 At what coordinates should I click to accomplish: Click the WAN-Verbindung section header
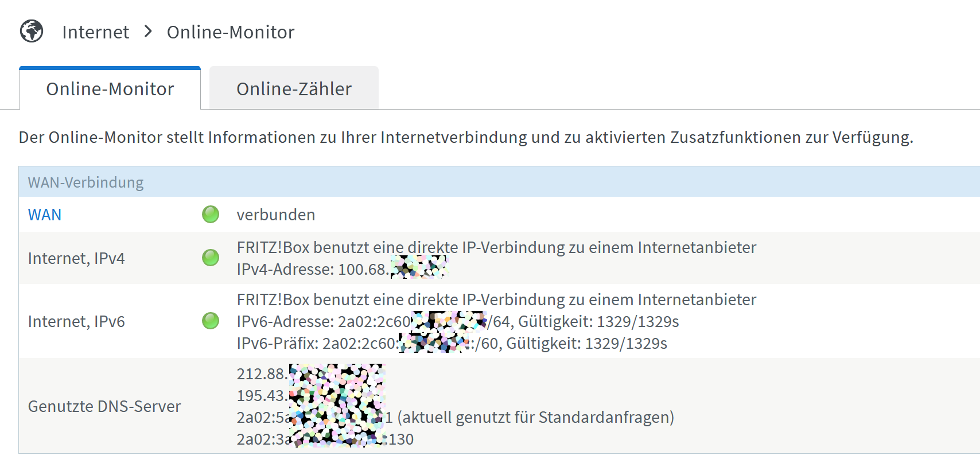click(x=499, y=182)
